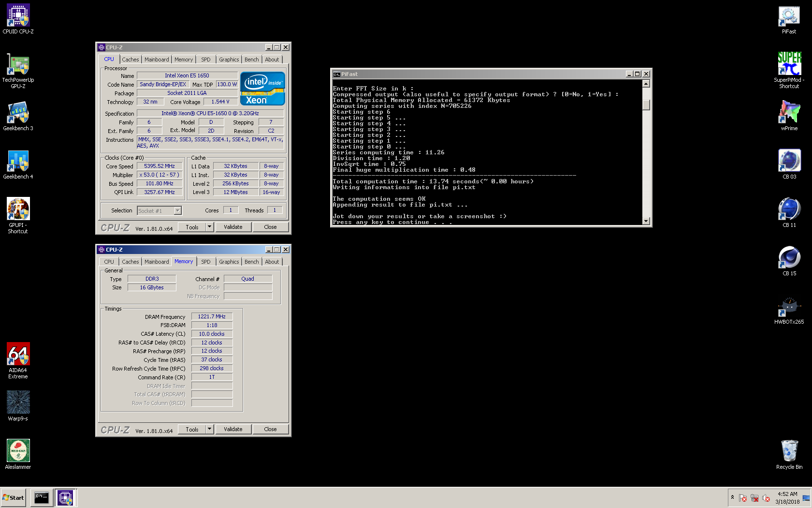
Task: Open Graphics tab in top CPU-Z window
Action: tap(229, 60)
